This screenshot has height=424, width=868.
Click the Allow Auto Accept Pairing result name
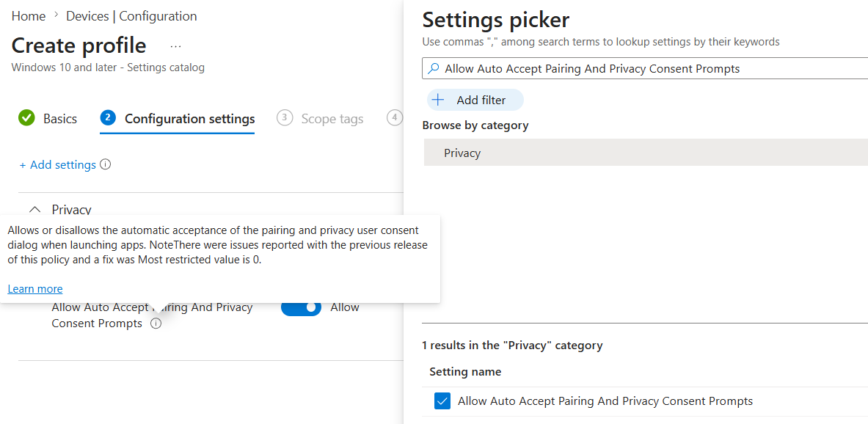(x=605, y=401)
